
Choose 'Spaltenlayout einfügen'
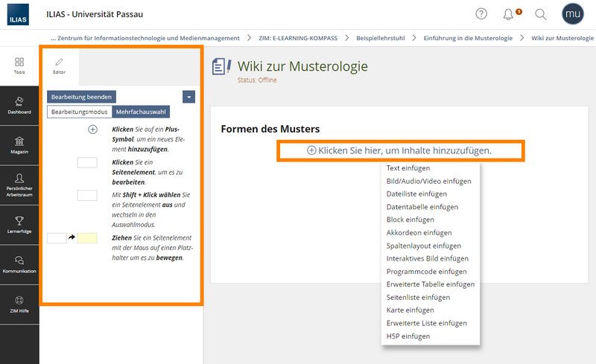pos(424,246)
